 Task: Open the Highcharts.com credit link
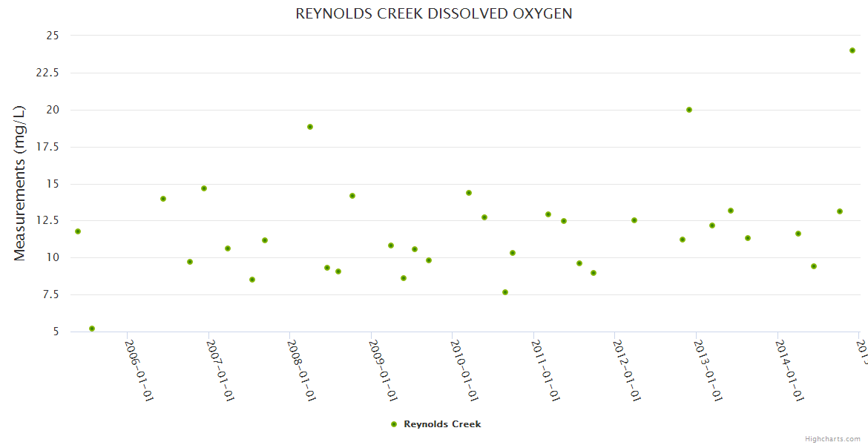[832, 439]
